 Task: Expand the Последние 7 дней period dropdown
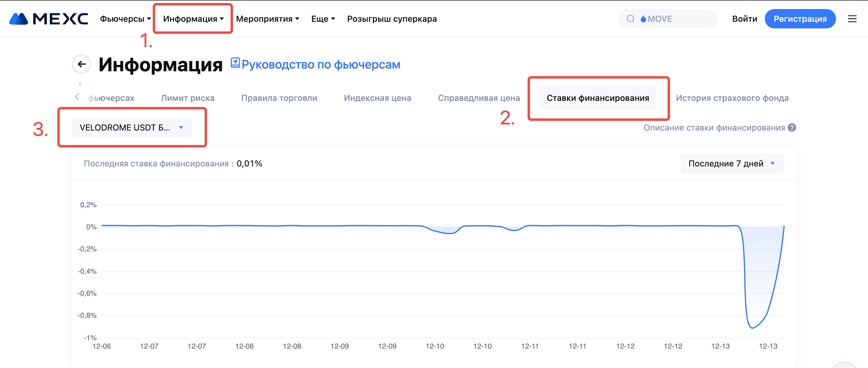(x=732, y=163)
